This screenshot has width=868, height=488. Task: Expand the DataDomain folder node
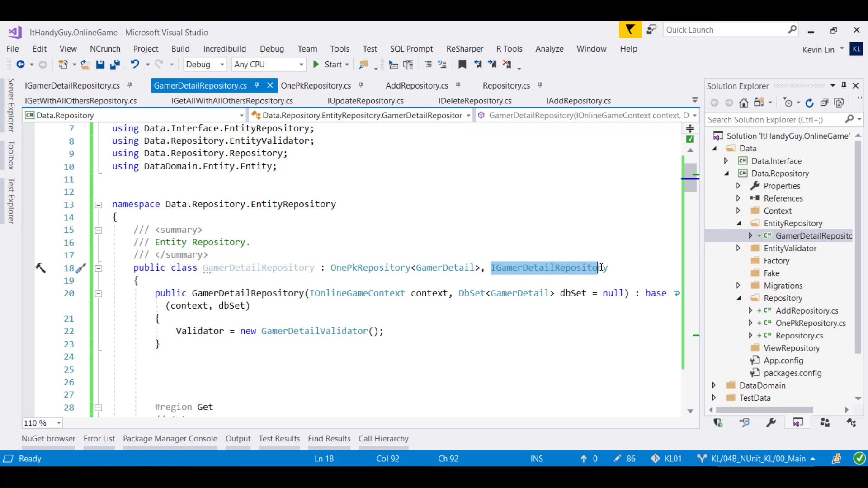click(x=714, y=385)
